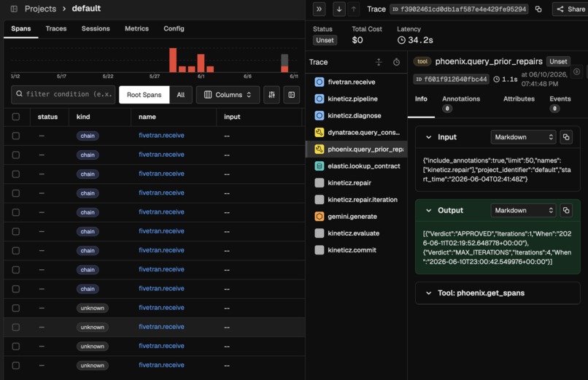Check the last chain-kind row checkbox
The image size is (588, 380).
[16, 289]
